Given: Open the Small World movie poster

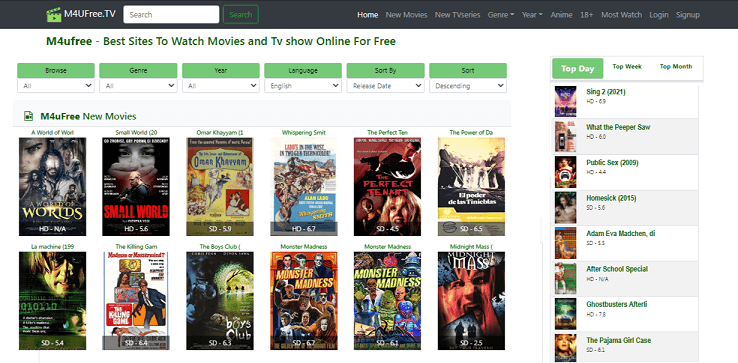Looking at the screenshot, I should (136, 186).
